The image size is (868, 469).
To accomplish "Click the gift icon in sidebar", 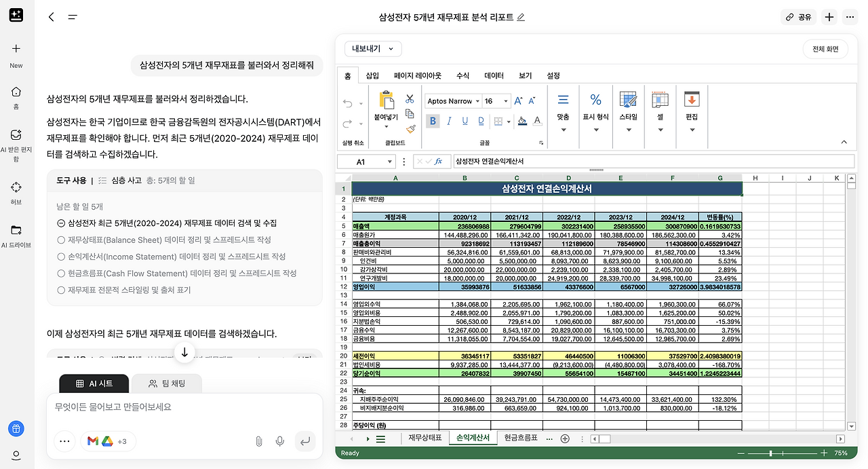I will click(16, 428).
